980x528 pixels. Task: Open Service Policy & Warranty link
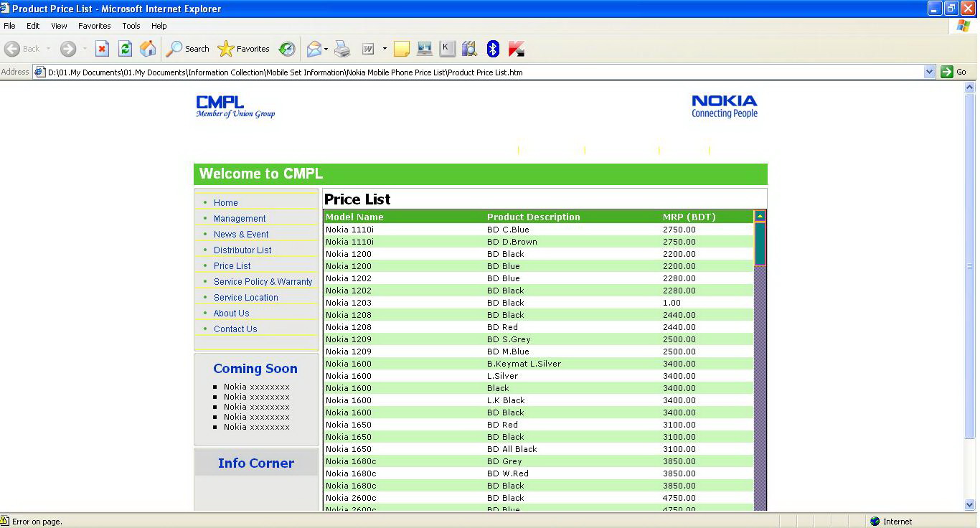click(x=263, y=282)
